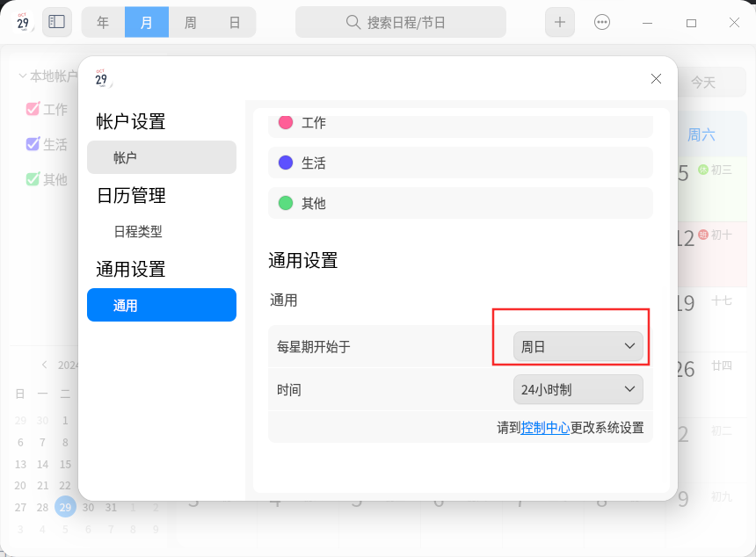Click the green 其他 color dot
Viewport: 756px width, 557px height.
click(286, 203)
